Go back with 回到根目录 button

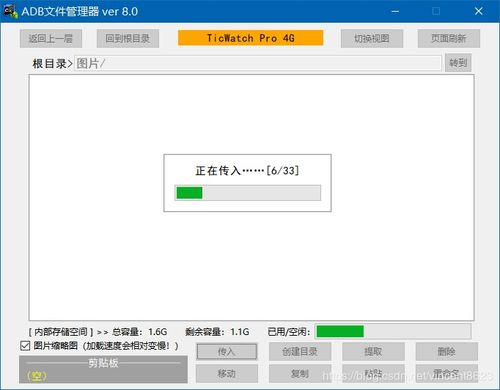point(128,39)
